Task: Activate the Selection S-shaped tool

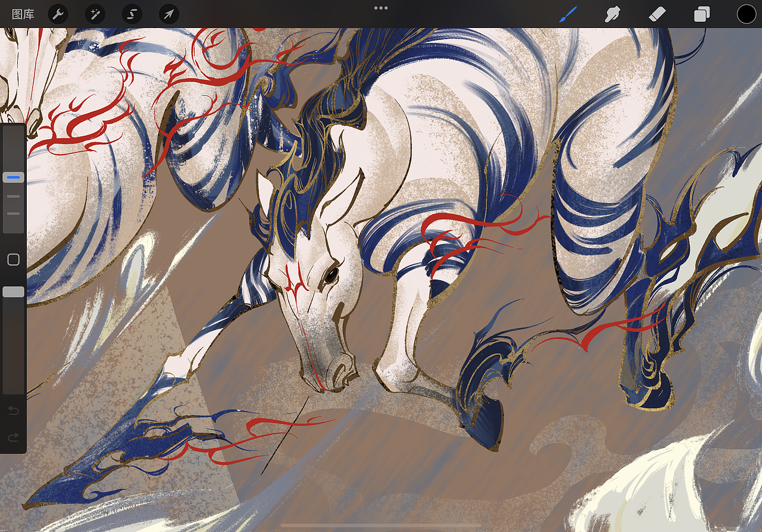Action: [x=132, y=14]
